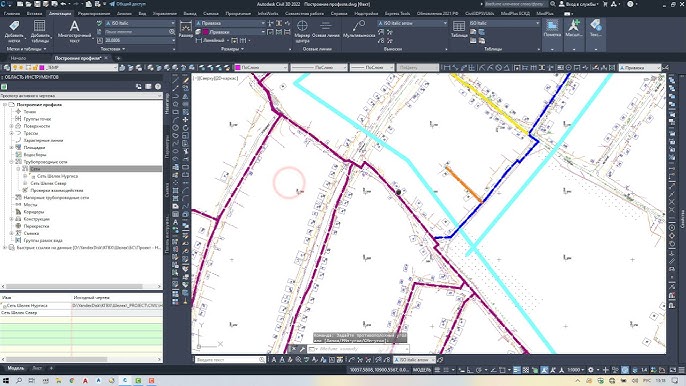Switch to the Вставка ribbon tab
Image resolution: width=686 pixels, height=386 pixels.
point(35,14)
